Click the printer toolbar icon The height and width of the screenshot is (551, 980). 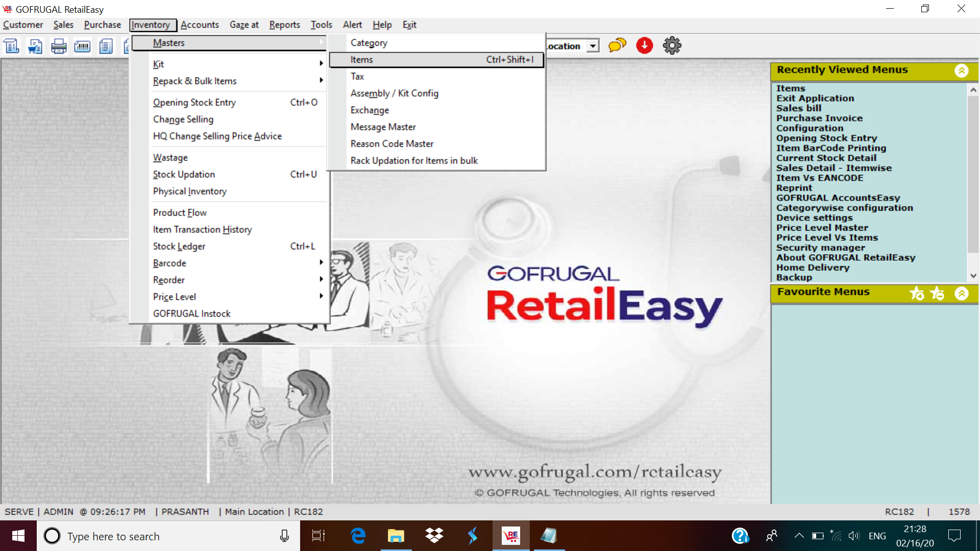[x=59, y=46]
